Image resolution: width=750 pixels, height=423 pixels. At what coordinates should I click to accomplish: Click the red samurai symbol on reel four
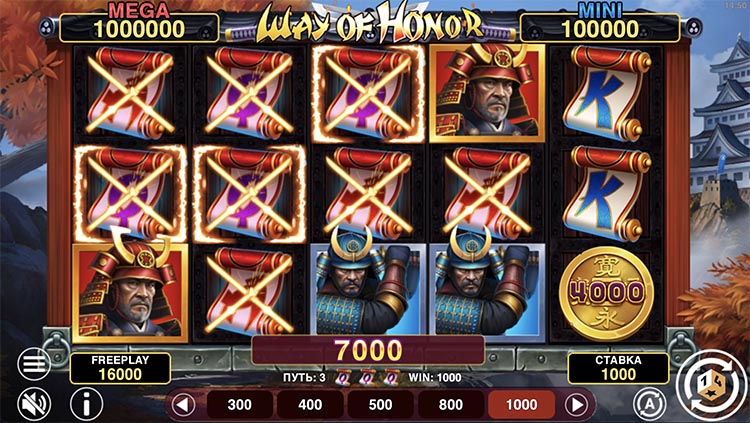(487, 93)
